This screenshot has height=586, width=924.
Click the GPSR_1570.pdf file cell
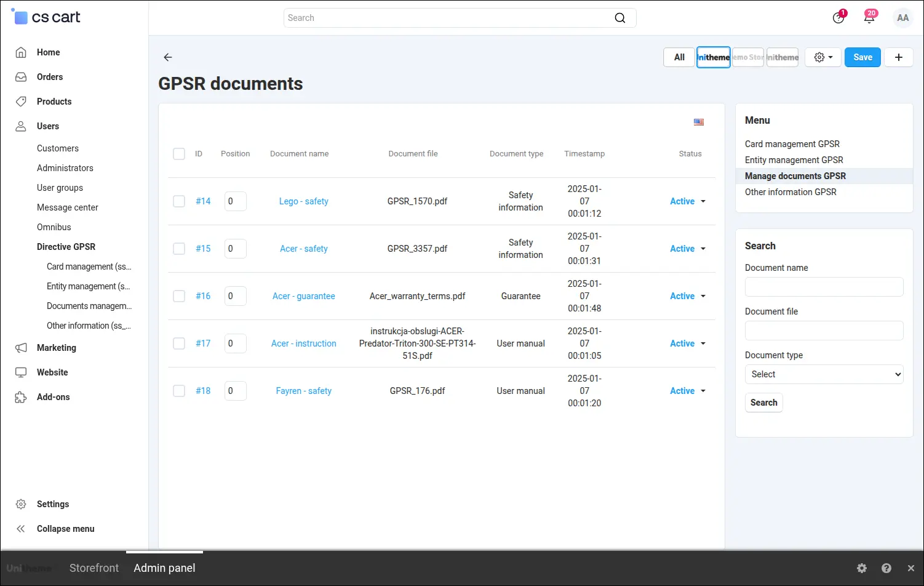click(x=418, y=201)
